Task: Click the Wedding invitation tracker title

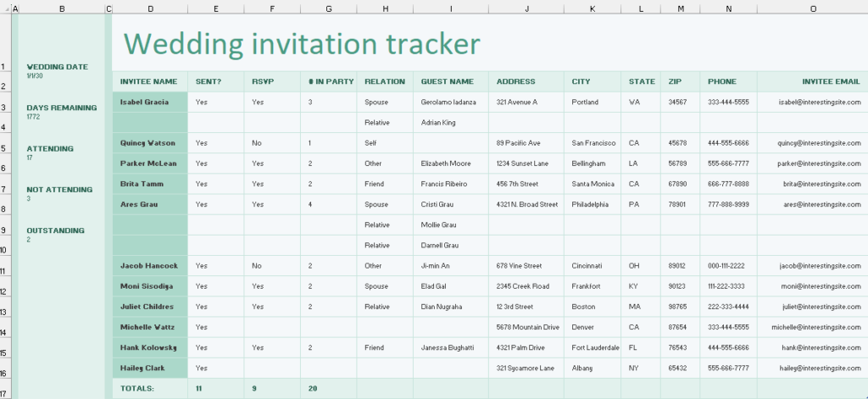Action: click(302, 43)
